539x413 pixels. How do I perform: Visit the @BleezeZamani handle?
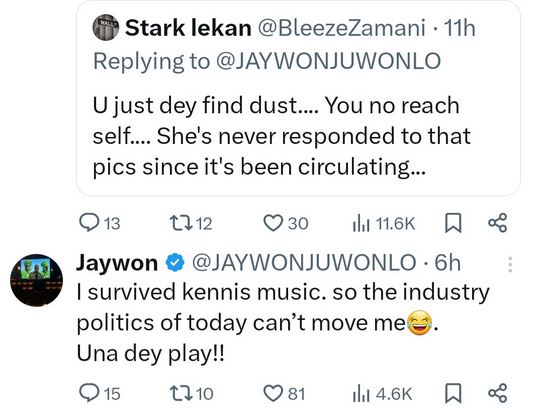coord(341,28)
